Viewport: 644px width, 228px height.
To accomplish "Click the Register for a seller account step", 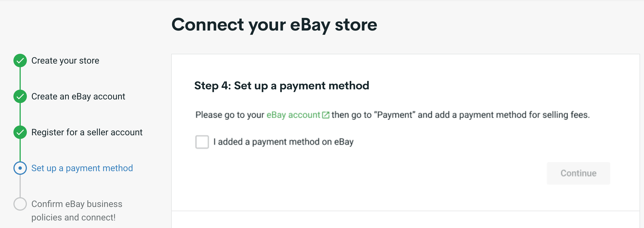I will tap(87, 132).
